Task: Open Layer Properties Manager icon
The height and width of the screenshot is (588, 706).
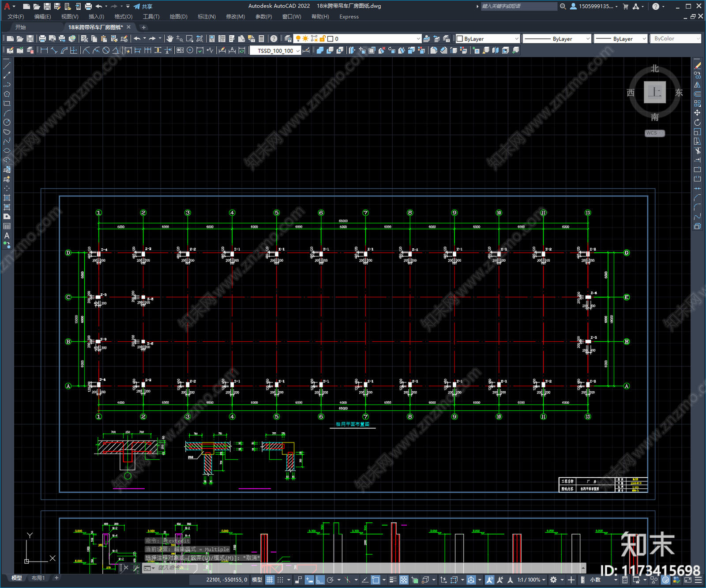Action: point(288,39)
